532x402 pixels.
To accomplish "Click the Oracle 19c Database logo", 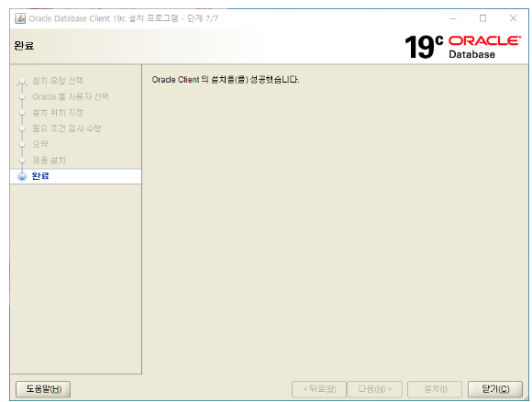I will point(463,47).
